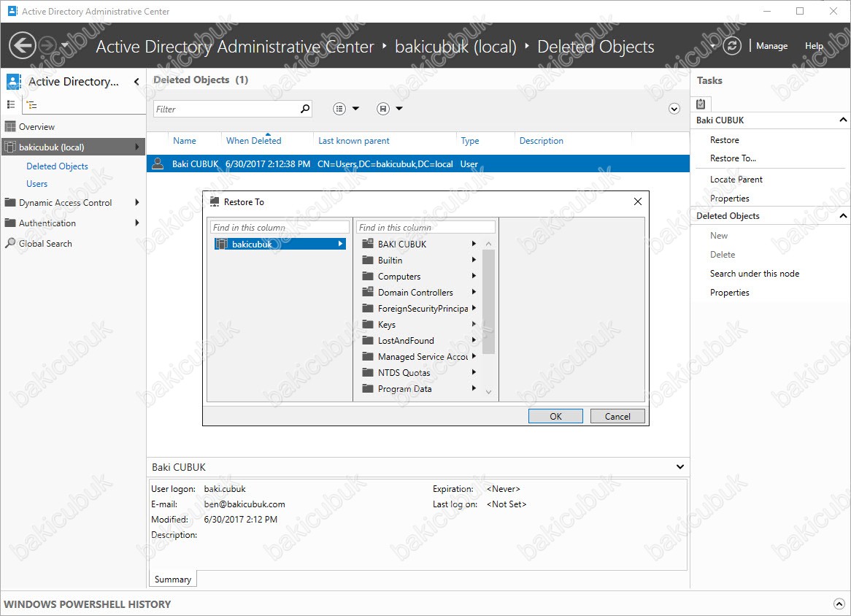Click the user icon on Baki CUBUK row
This screenshot has width=851, height=616.
(x=158, y=163)
